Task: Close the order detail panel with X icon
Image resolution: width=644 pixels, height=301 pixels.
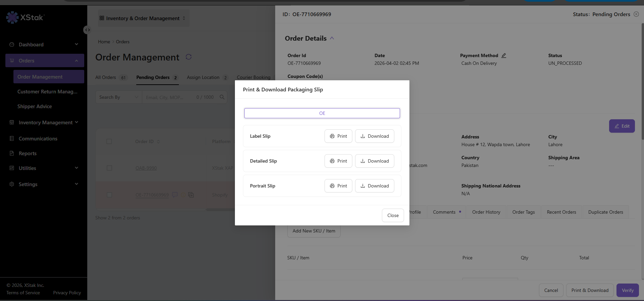Action: (x=636, y=14)
